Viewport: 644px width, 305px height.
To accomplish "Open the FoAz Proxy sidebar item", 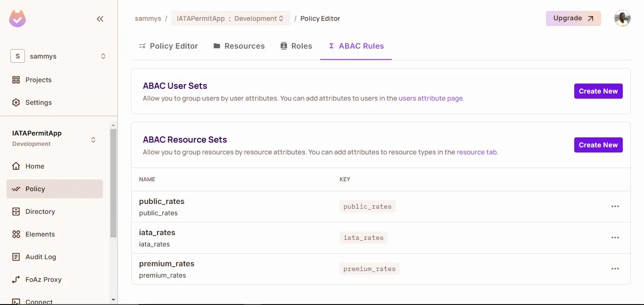I will 43,280.
